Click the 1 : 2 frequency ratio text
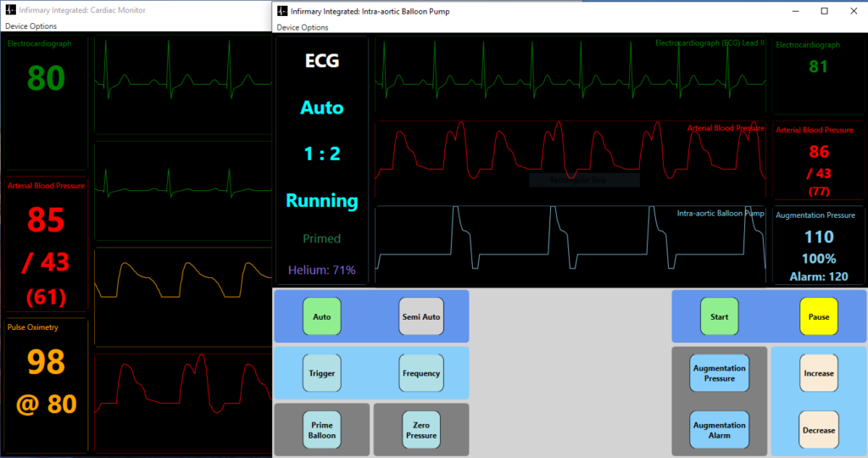This screenshot has height=458, width=868. coord(321,154)
